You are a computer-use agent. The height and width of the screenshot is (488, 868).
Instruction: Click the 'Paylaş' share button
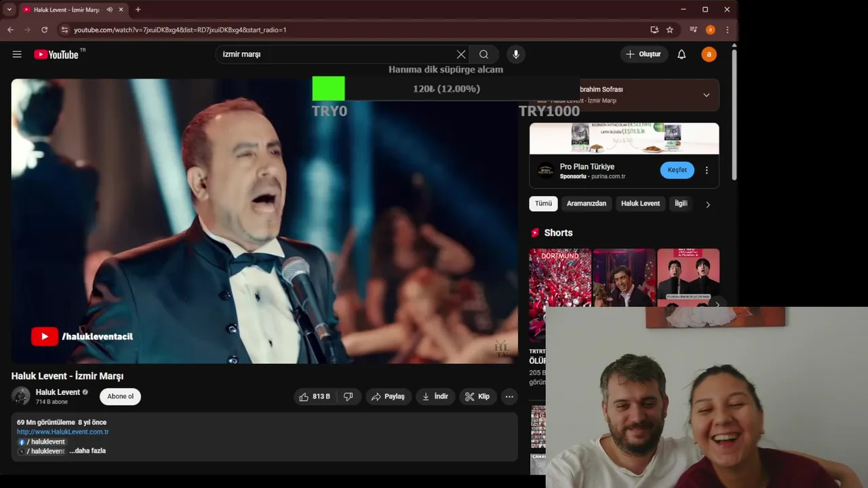(x=388, y=396)
